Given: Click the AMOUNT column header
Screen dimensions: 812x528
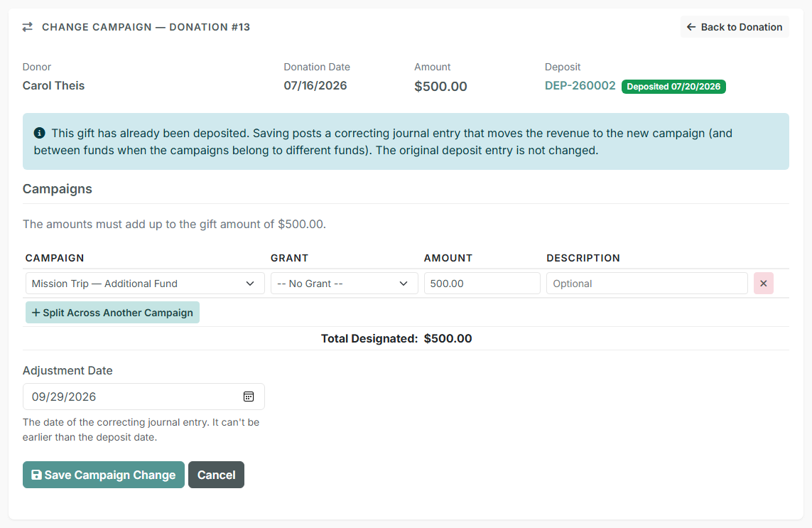Looking at the screenshot, I should (448, 258).
